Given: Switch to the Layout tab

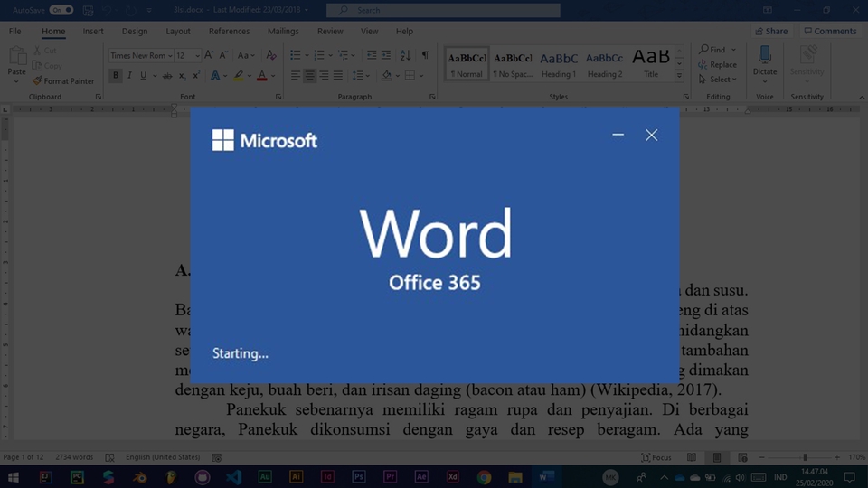Looking at the screenshot, I should (178, 31).
